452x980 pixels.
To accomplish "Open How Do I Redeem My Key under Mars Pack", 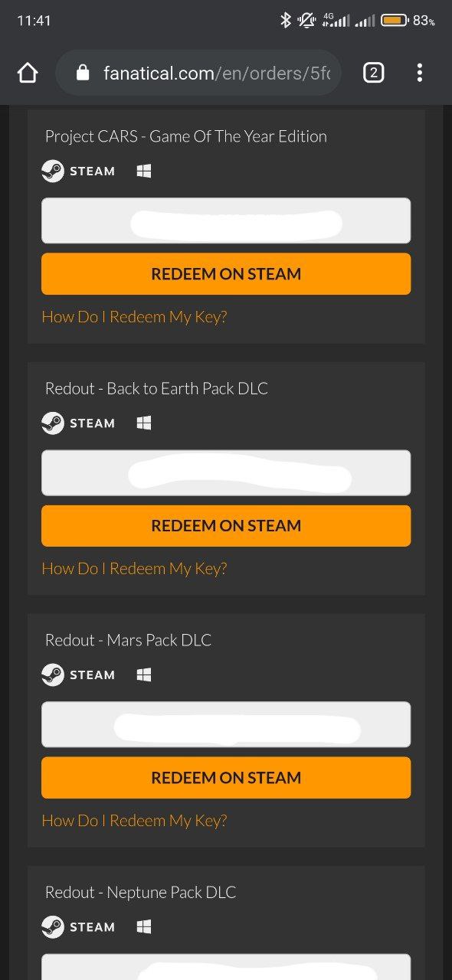I will [x=134, y=820].
